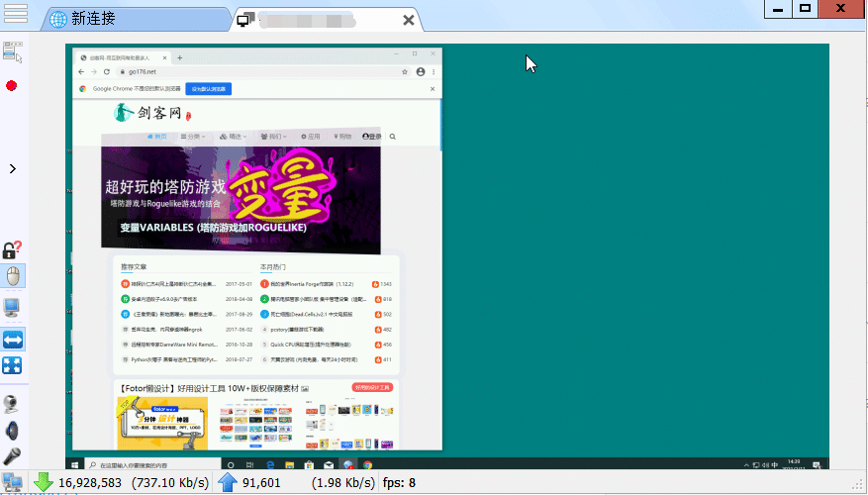Expand the 分类 navigation dropdown

(x=193, y=137)
